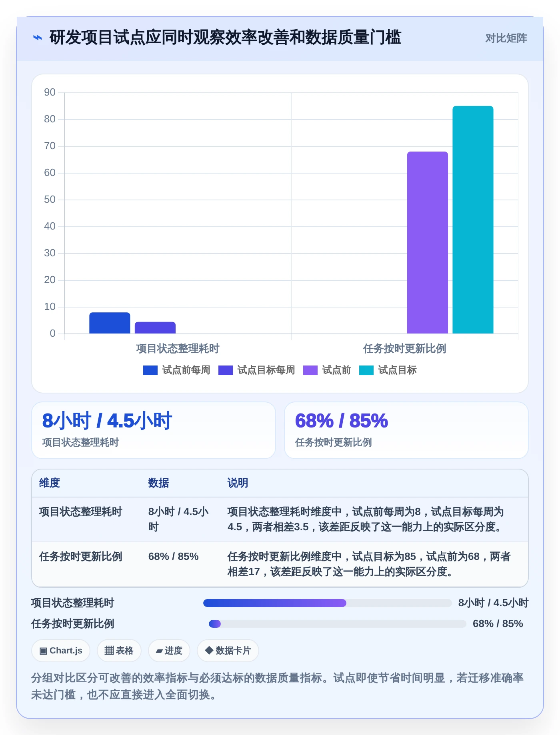The width and height of the screenshot is (560, 735).
Task: Click the 90 y-axis tick label
Action: pos(50,92)
